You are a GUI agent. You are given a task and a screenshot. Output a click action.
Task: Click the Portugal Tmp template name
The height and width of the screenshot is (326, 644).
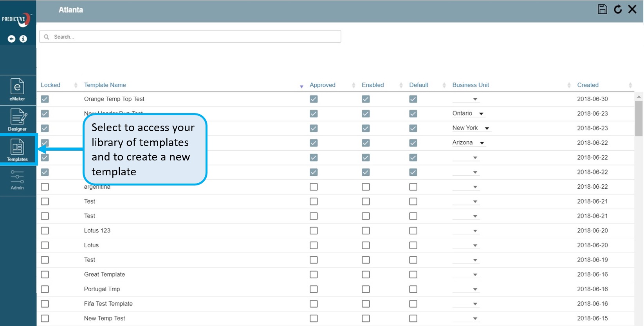coord(102,289)
